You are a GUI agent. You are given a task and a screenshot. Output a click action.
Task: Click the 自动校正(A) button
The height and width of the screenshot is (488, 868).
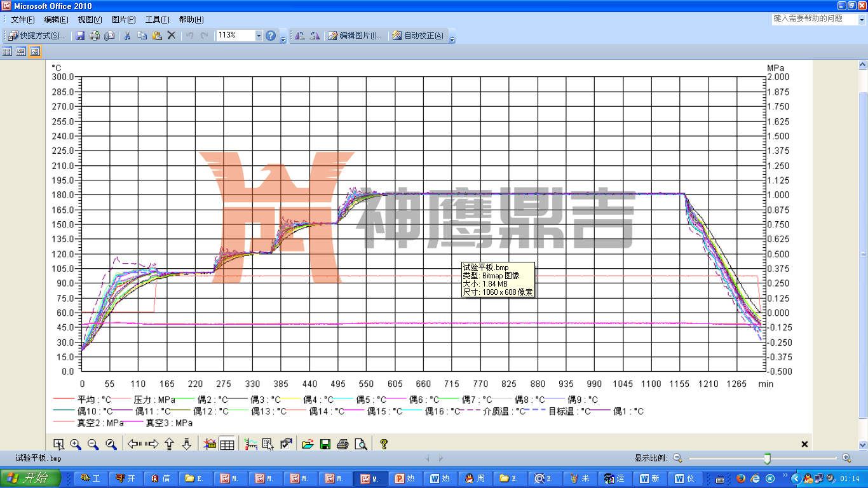(419, 36)
